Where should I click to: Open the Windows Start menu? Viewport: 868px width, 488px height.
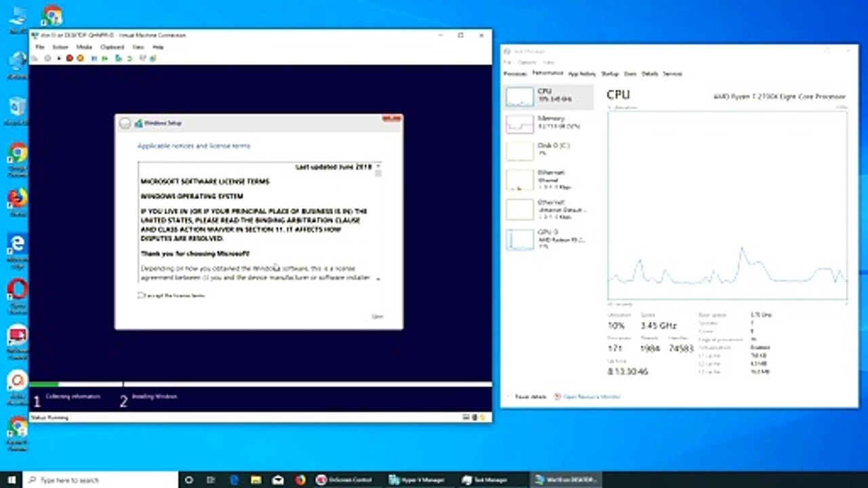coord(11,479)
